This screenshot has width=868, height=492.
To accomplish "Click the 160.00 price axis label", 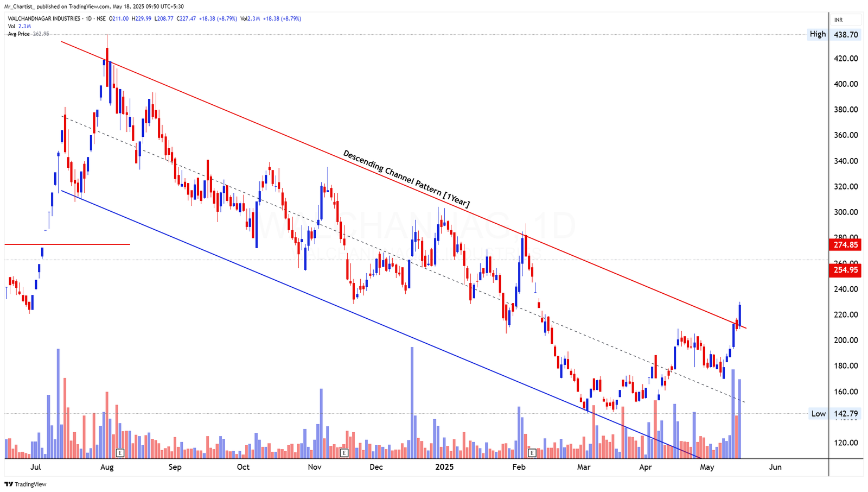I will (x=846, y=392).
